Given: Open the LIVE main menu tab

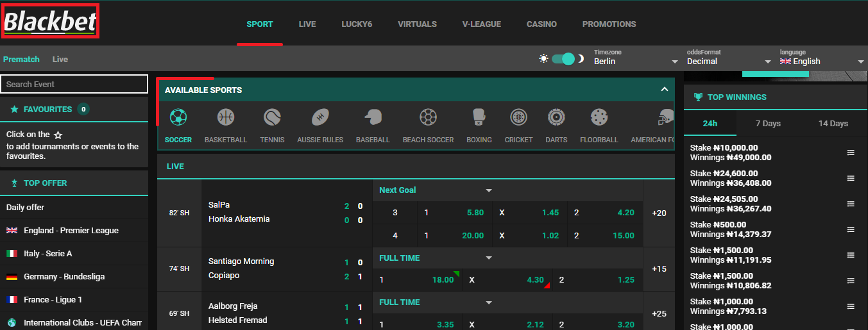Looking at the screenshot, I should point(307,24).
